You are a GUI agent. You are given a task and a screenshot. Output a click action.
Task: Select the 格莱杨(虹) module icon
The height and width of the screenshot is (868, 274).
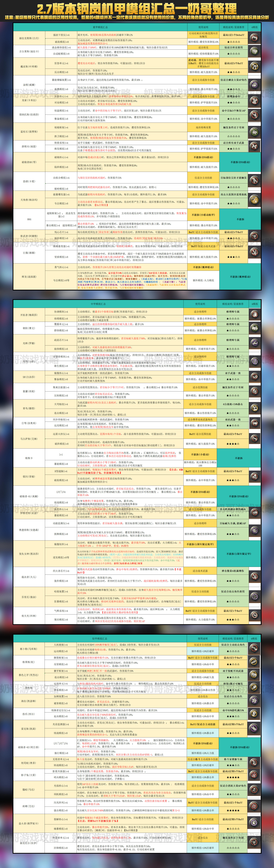(254, 661)
